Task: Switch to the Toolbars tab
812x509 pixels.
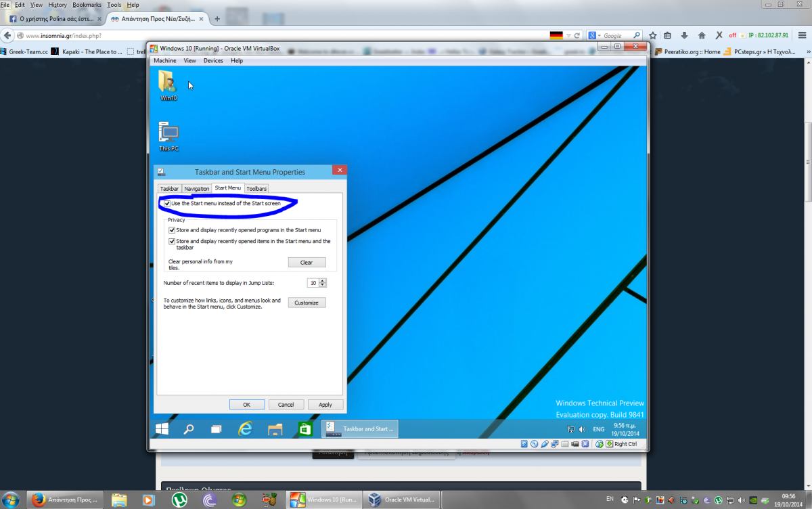Action: tap(256, 188)
